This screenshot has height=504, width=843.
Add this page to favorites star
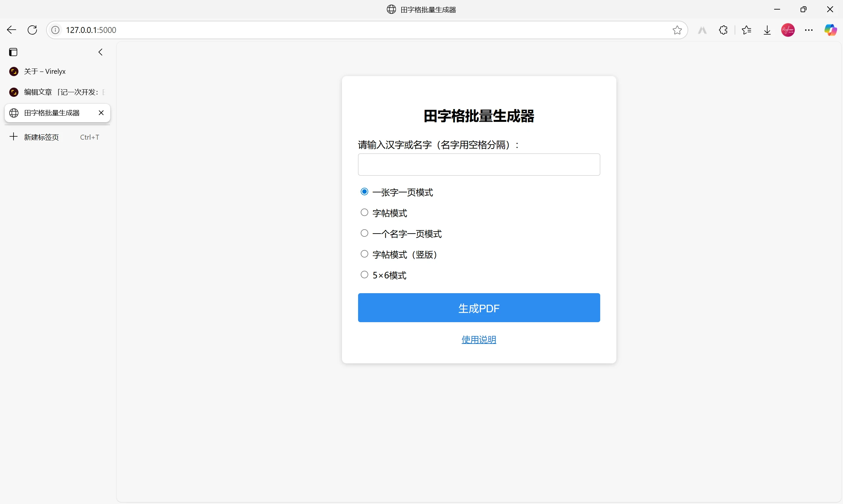pos(677,30)
